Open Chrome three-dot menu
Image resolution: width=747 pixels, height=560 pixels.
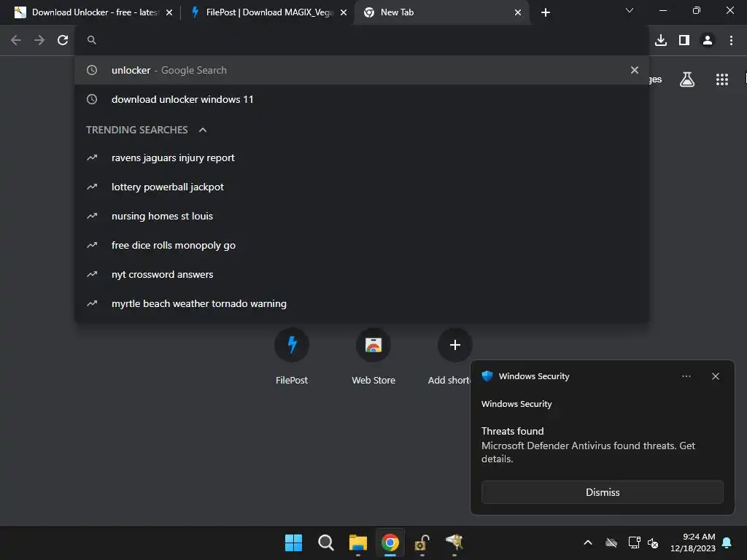731,40
